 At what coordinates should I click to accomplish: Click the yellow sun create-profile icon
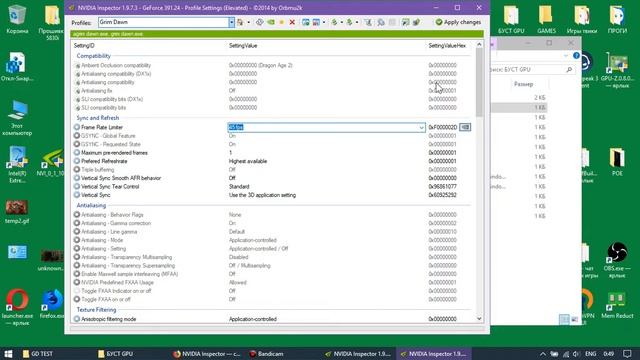[x=282, y=22]
